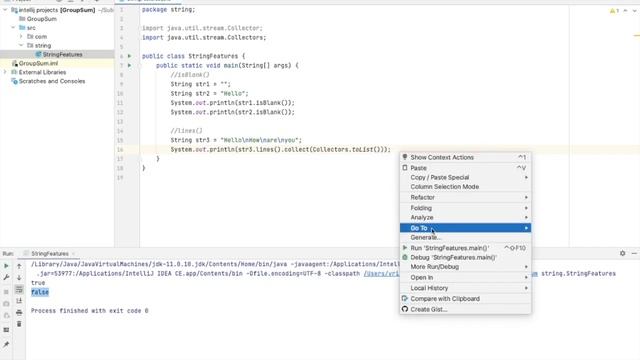Open the Folding submenu
640x360 pixels.
tap(465, 208)
